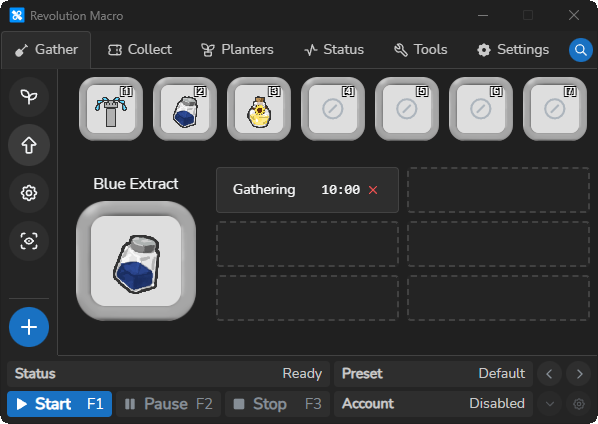Click the large Blue Extract item image
Viewport: 598px width, 424px height.
(136, 261)
